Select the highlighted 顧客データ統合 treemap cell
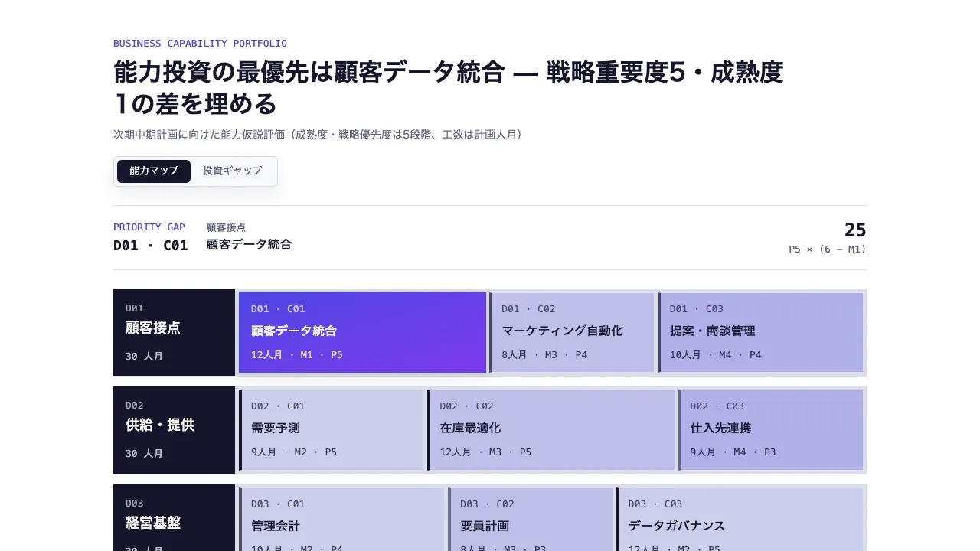 coord(362,332)
